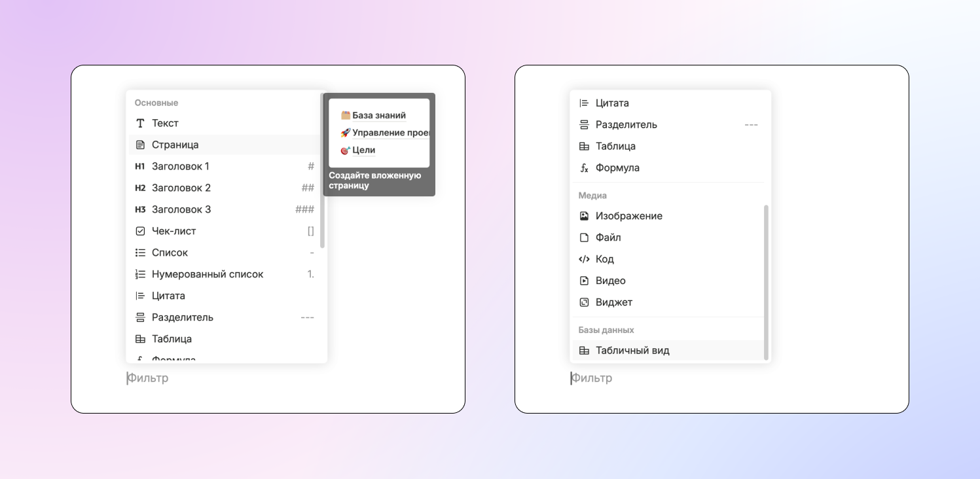Open the Цели page link in preview
The image size is (980, 479).
(x=363, y=150)
